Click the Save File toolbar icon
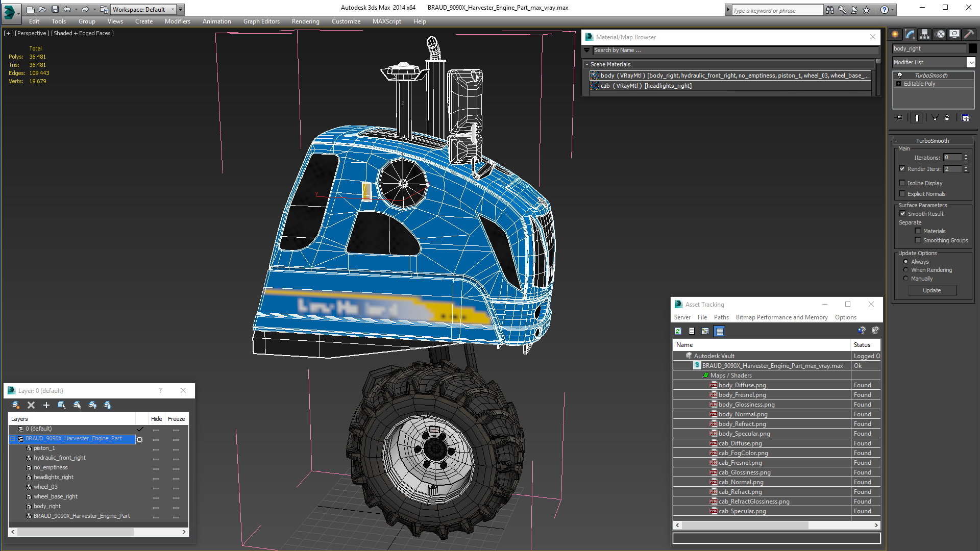980x551 pixels. tap(55, 9)
